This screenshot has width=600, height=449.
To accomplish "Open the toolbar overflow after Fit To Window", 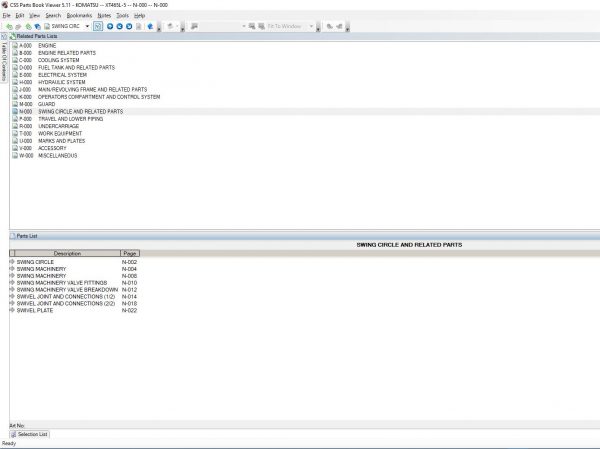I will click(318, 27).
